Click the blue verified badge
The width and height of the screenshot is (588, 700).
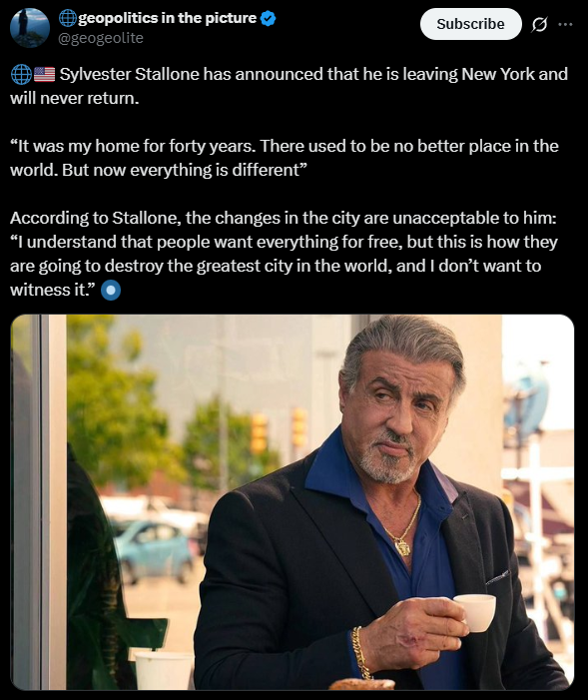click(268, 18)
